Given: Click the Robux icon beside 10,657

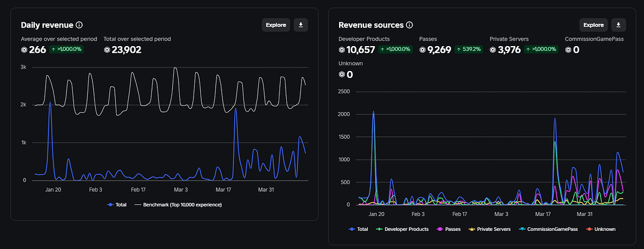Looking at the screenshot, I should (342, 50).
